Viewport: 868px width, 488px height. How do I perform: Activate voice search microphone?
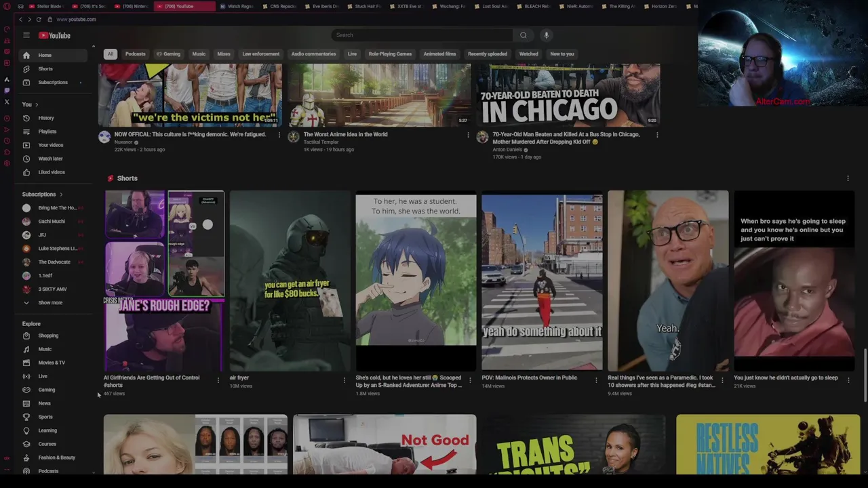click(x=546, y=35)
